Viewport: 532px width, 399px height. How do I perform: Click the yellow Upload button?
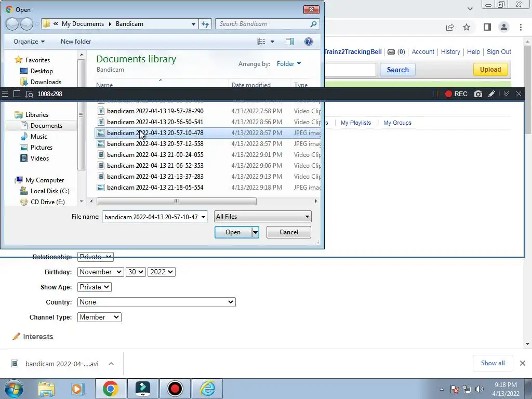coord(490,70)
